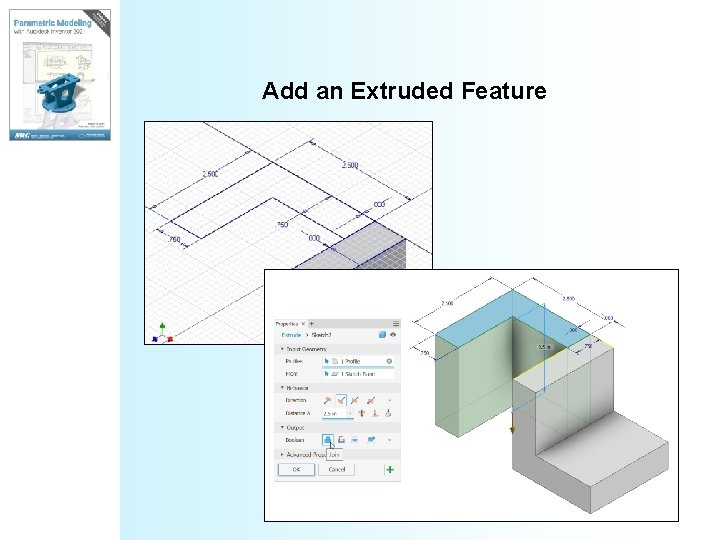Viewport: 720px width, 540px height.
Task: Open the Distance A value dropdown
Action: (350, 413)
